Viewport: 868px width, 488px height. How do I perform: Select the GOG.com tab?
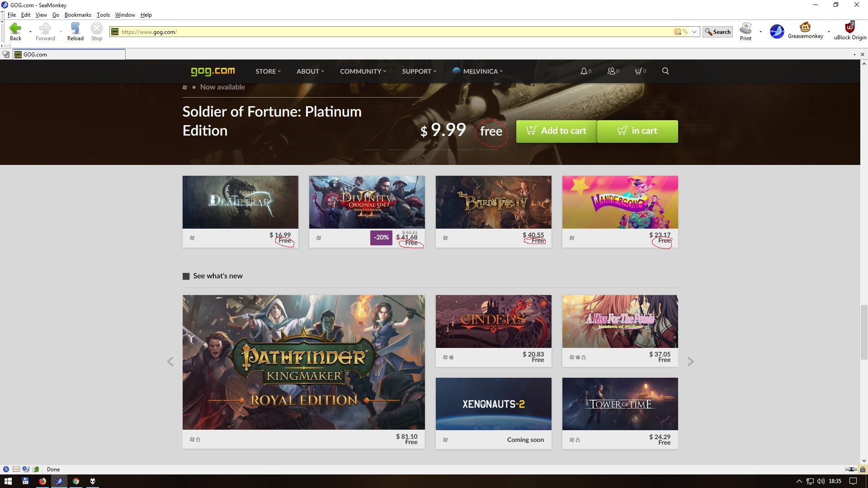[69, 54]
